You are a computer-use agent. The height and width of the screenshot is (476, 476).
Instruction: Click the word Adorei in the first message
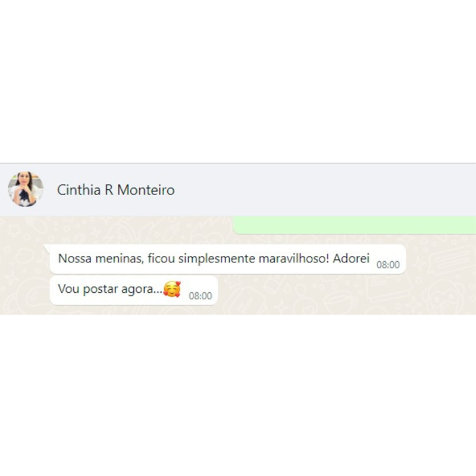tap(351, 259)
